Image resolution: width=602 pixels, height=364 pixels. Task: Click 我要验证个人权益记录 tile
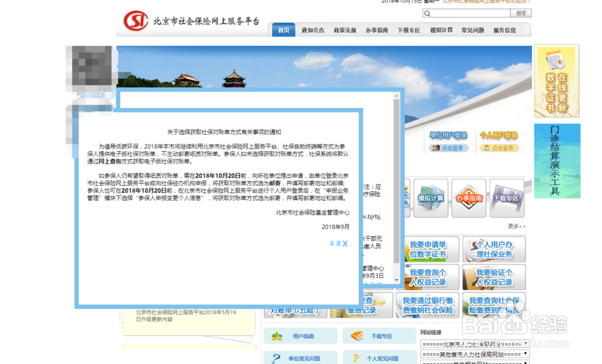point(494,277)
